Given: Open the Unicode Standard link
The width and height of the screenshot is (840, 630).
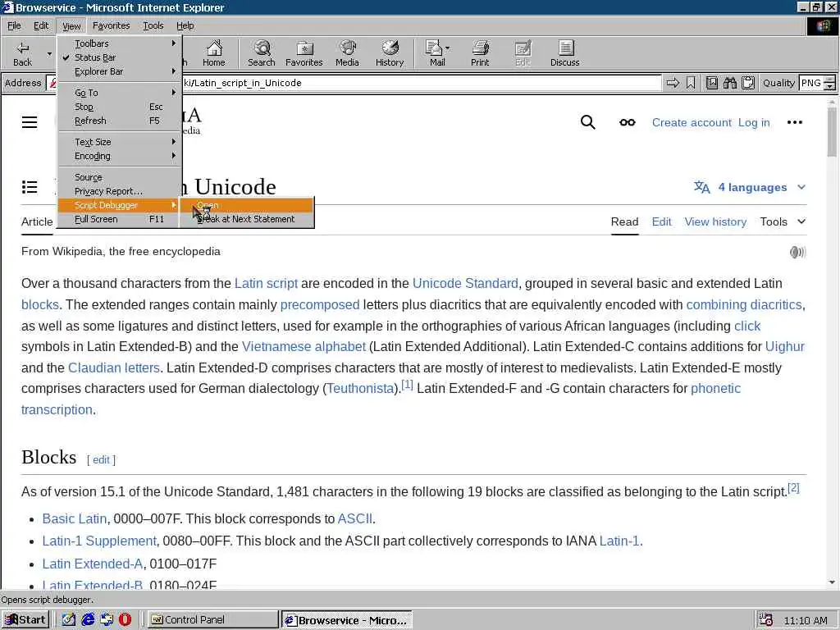Looking at the screenshot, I should [x=465, y=283].
